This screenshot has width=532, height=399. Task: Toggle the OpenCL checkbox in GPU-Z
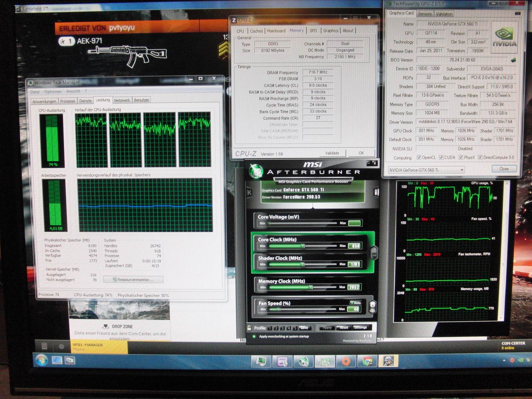[x=419, y=158]
